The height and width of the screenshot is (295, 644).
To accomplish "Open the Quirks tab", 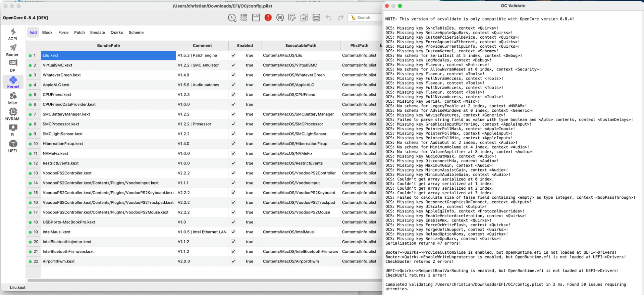I will click(x=117, y=33).
